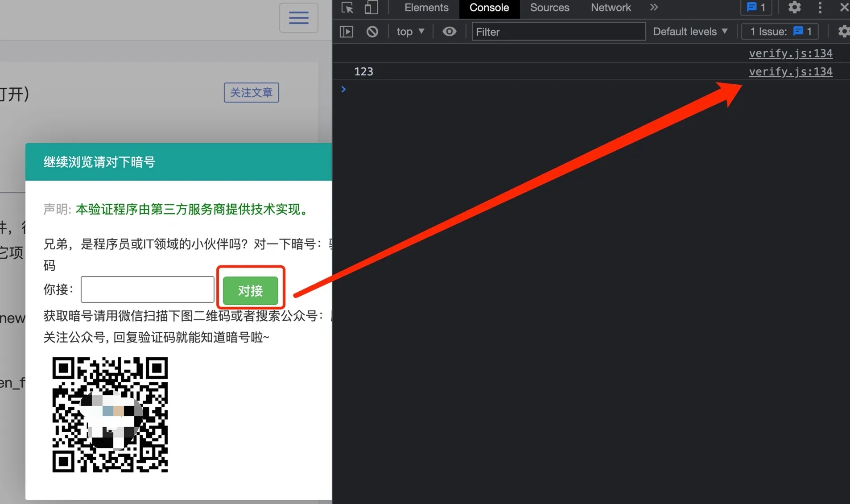Focus the console Filter field
Viewport: 850px width, 504px height.
(x=558, y=32)
